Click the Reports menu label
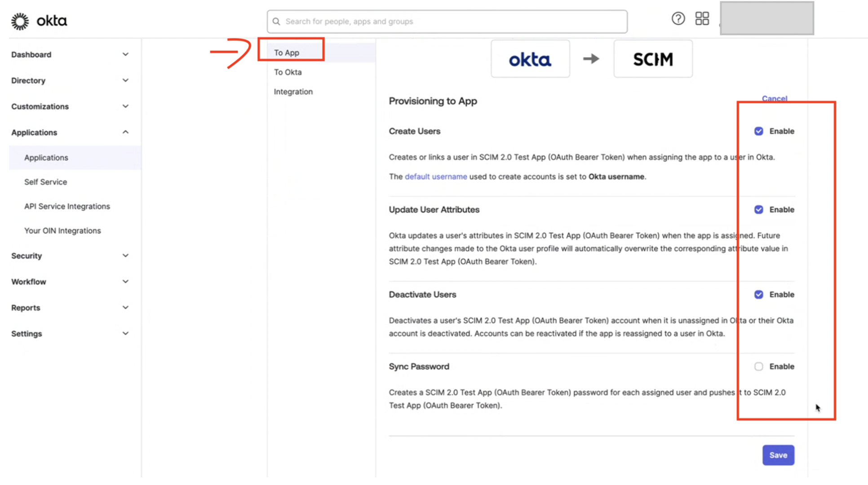The width and height of the screenshot is (868, 485). click(26, 308)
